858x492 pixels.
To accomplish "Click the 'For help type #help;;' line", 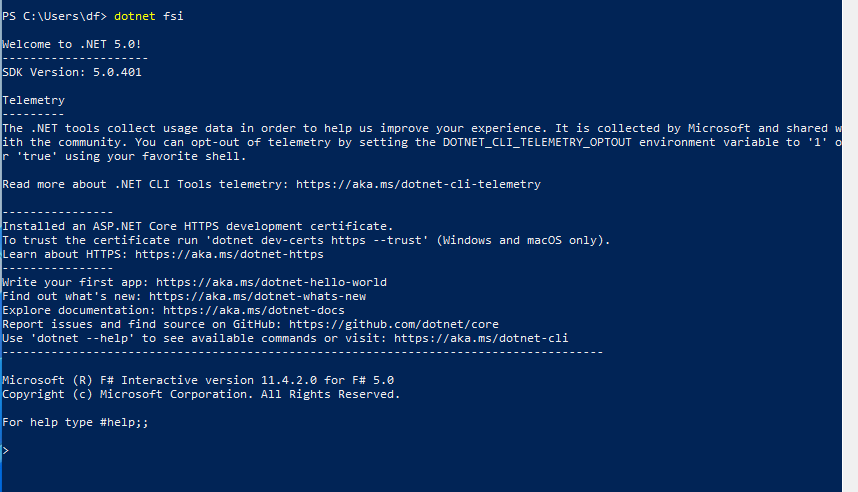I will point(75,422).
